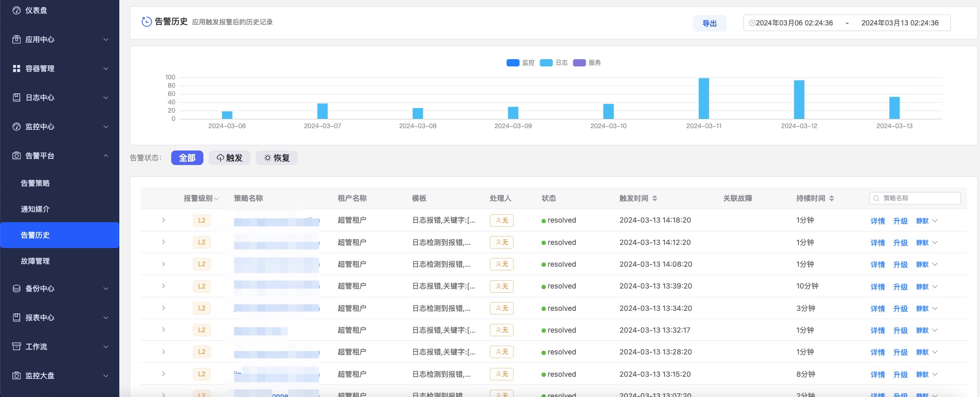Click 10分钟 duration cell

point(807,286)
